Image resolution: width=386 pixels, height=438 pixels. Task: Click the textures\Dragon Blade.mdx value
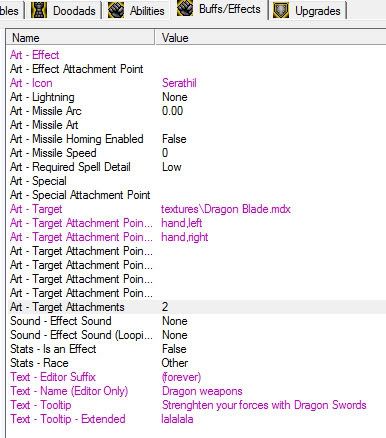226,209
